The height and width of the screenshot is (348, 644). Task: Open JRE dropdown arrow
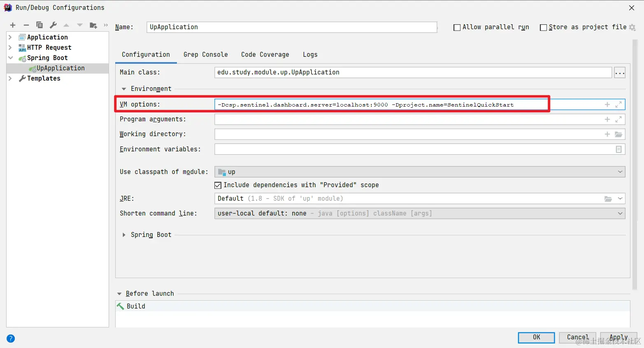click(x=620, y=199)
